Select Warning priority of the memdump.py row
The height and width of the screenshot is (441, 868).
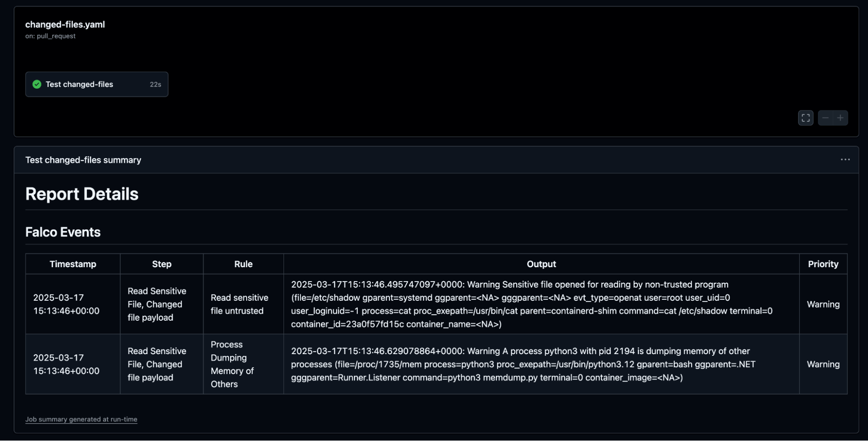[823, 364]
